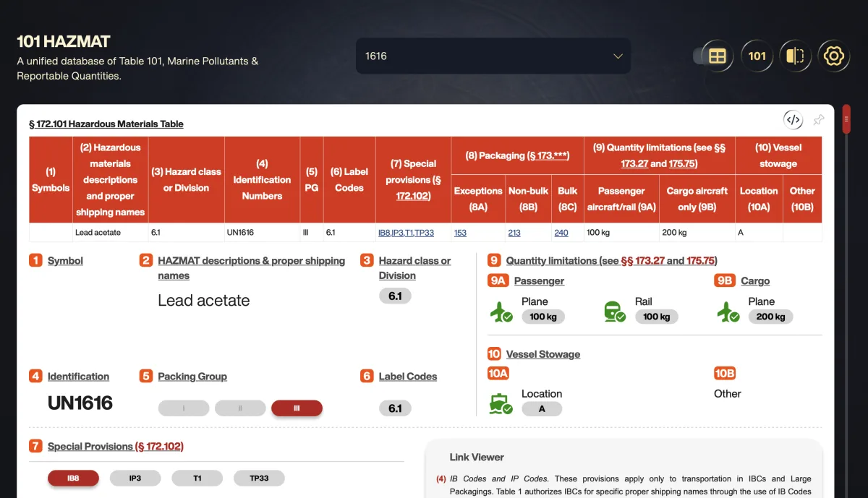Click the passenger plane allowed icon

pos(501,312)
